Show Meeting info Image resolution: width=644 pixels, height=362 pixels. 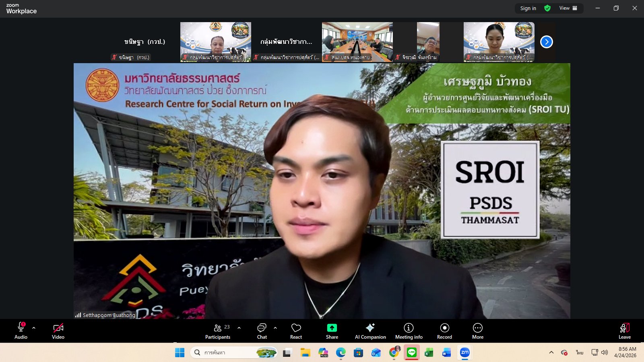click(x=409, y=331)
